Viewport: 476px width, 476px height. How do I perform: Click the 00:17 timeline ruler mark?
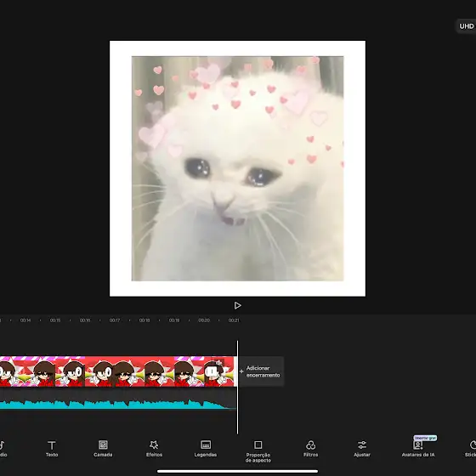[x=115, y=320]
